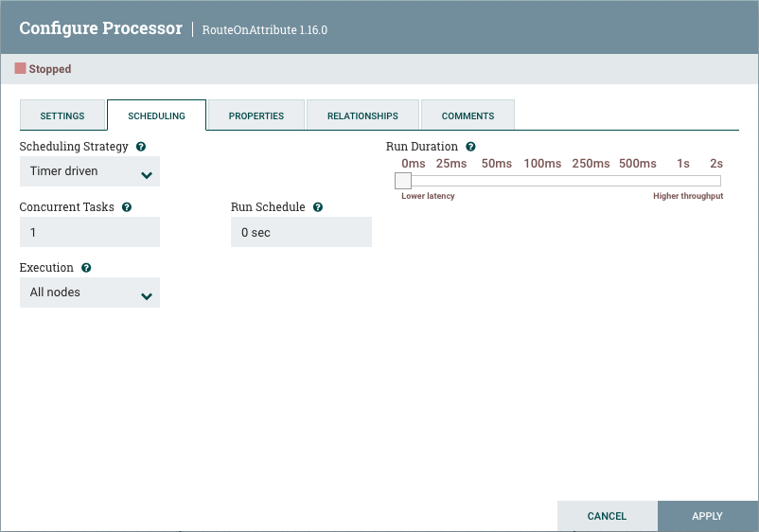This screenshot has height=532, width=759.
Task: Click the Concurrent Tasks input field
Action: [x=90, y=232]
